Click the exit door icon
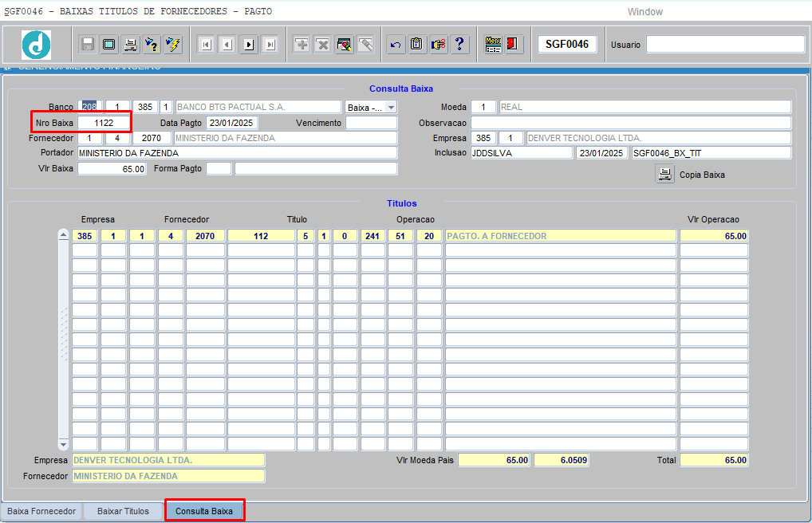This screenshot has width=812, height=523. point(514,45)
